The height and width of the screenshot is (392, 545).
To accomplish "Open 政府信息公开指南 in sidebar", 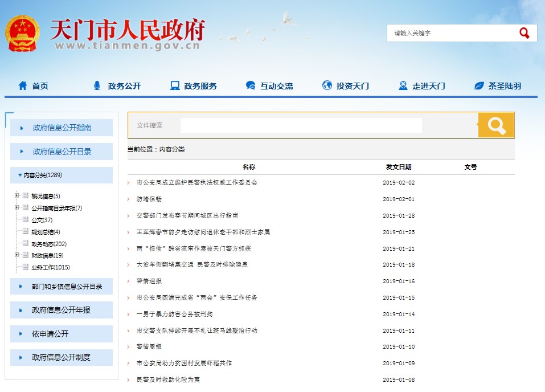I will coord(62,128).
